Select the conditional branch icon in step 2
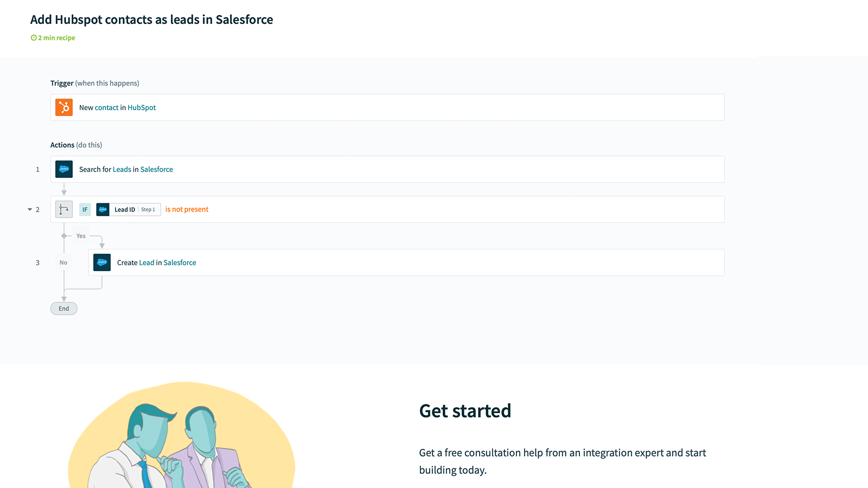The width and height of the screenshot is (868, 488). coord(63,209)
